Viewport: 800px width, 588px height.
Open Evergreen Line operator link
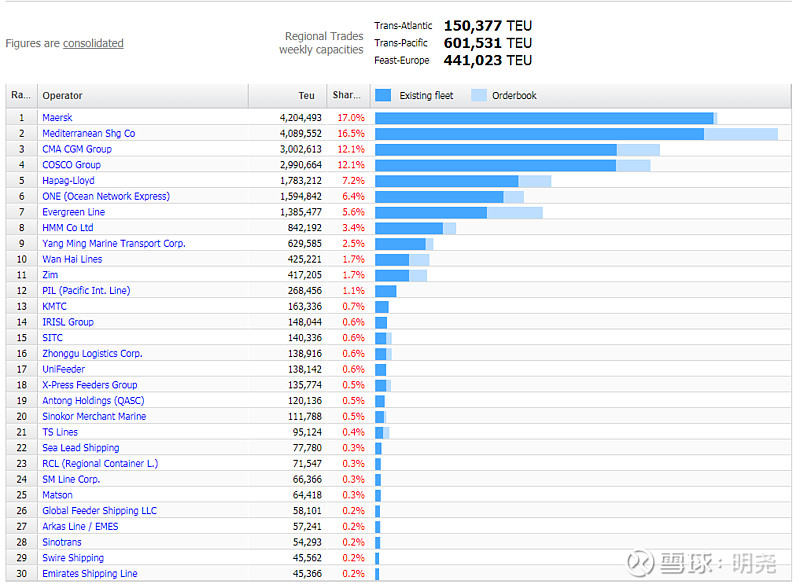coord(73,212)
